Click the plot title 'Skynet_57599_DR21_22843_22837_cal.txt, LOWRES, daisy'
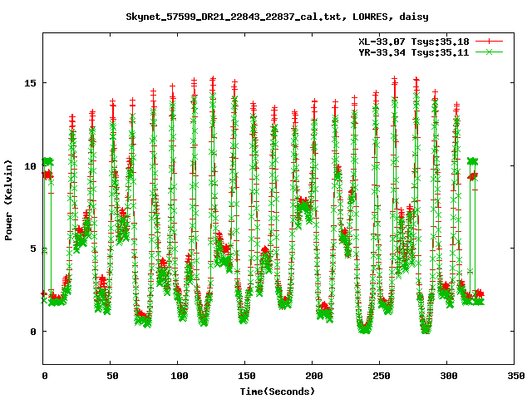The image size is (532, 399). (x=277, y=17)
